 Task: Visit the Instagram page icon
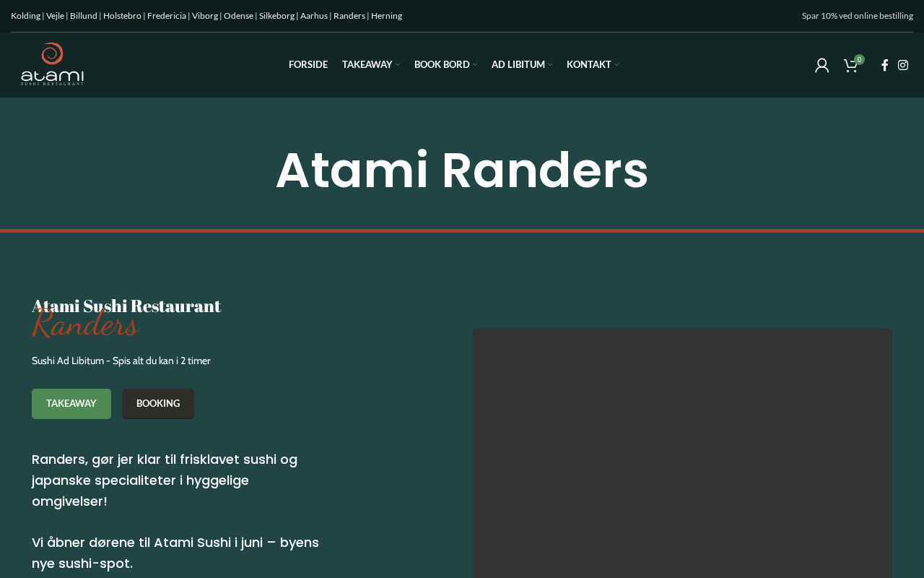point(903,65)
